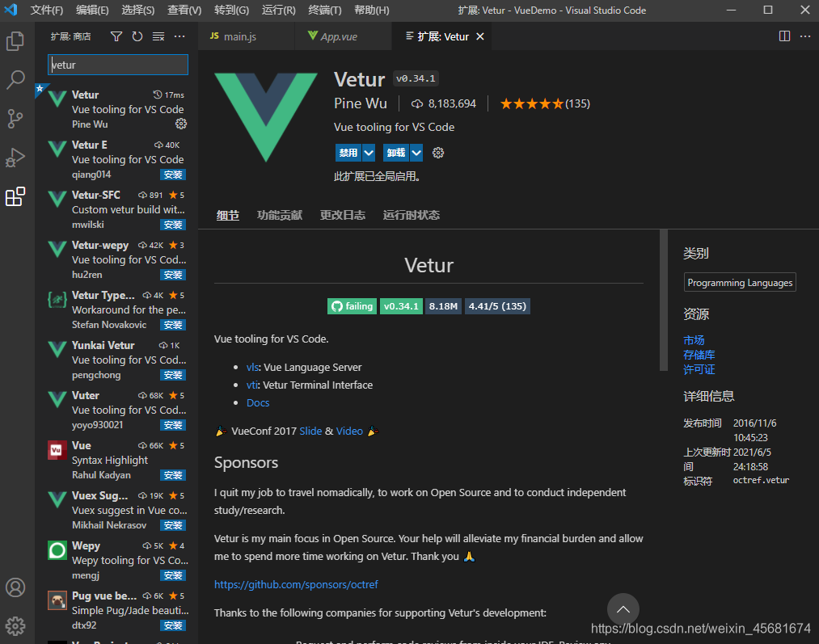Select the Changelog (更改日志) tab
The image size is (819, 644).
click(x=342, y=215)
